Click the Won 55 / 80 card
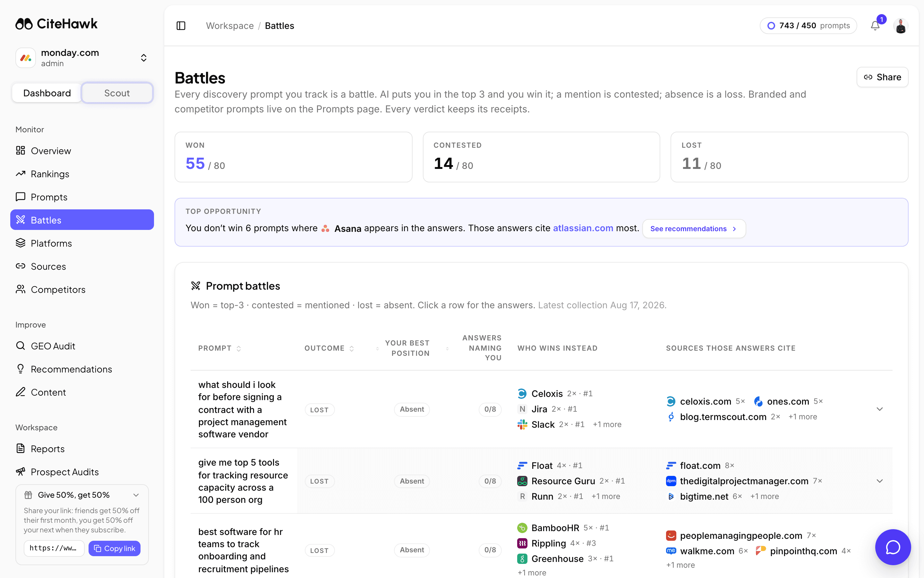The height and width of the screenshot is (578, 924). (x=293, y=157)
